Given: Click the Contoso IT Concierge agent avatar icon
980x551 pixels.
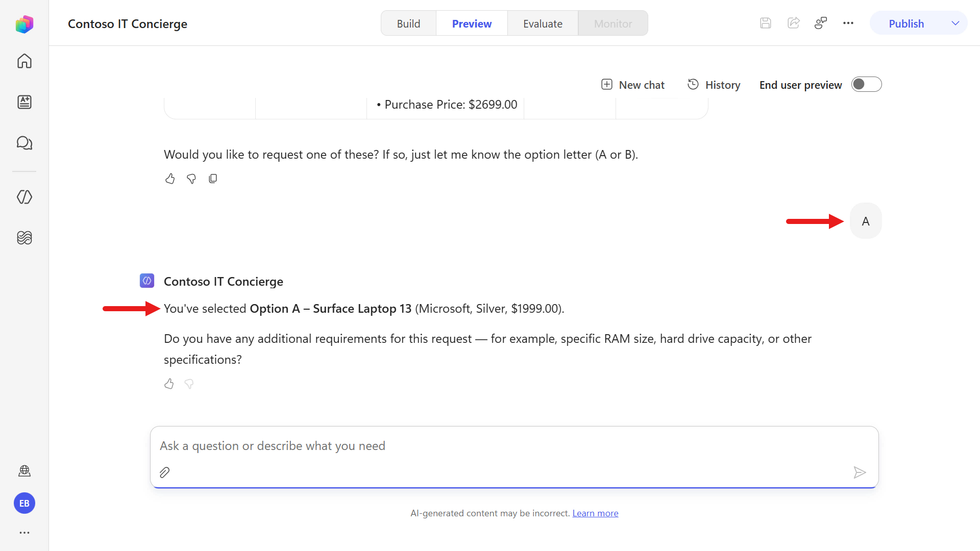Looking at the screenshot, I should coord(147,281).
